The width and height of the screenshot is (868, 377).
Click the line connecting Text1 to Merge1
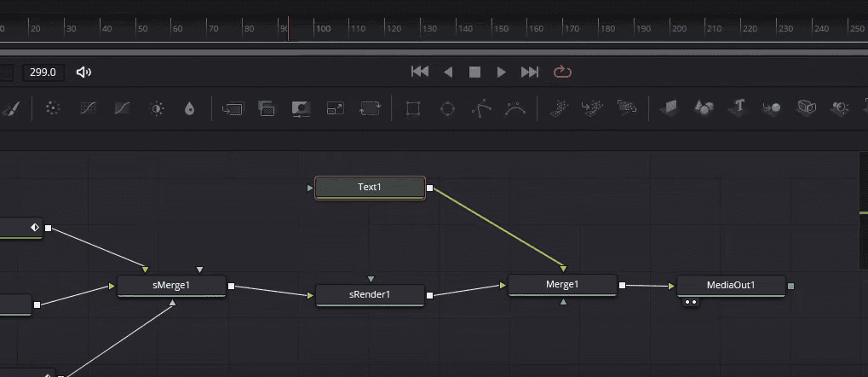498,227
